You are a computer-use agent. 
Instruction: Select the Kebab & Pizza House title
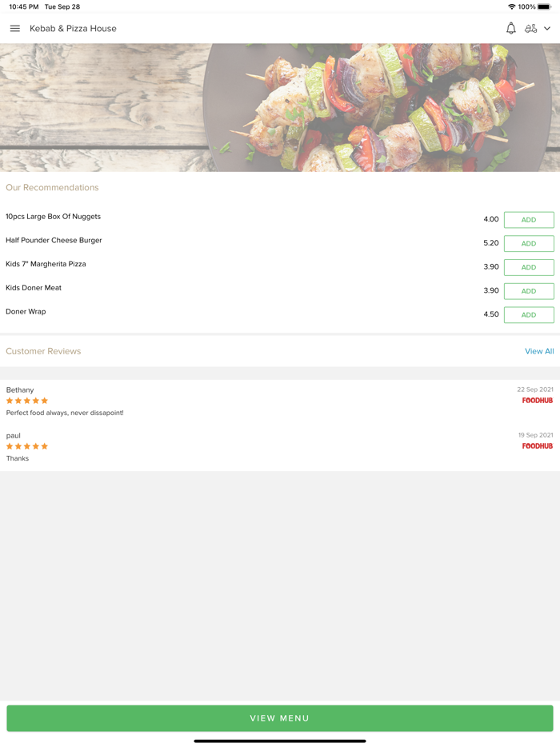[73, 29]
